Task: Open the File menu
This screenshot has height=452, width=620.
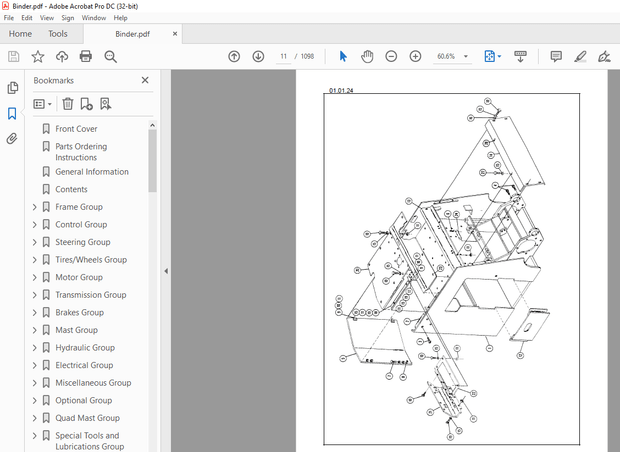Action: [9, 18]
